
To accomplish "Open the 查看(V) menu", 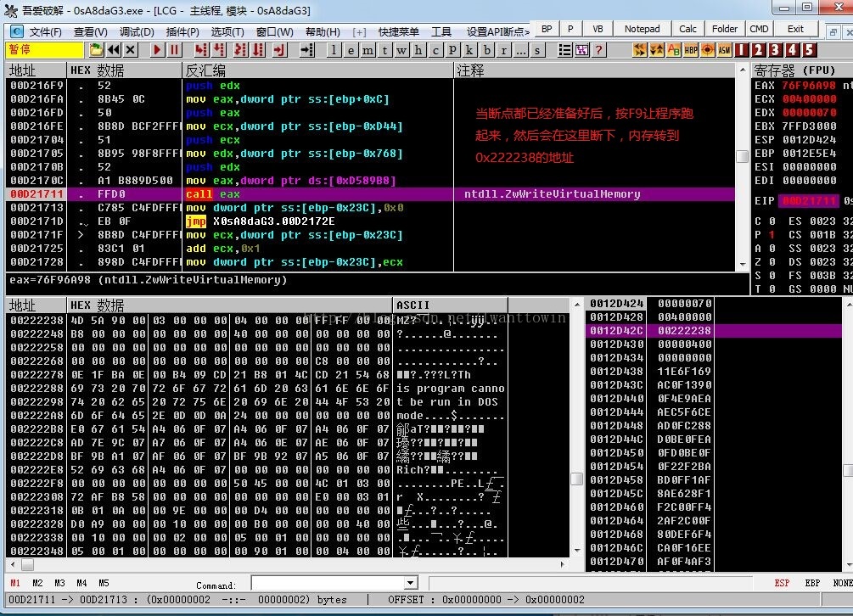I will pyautogui.click(x=90, y=32).
